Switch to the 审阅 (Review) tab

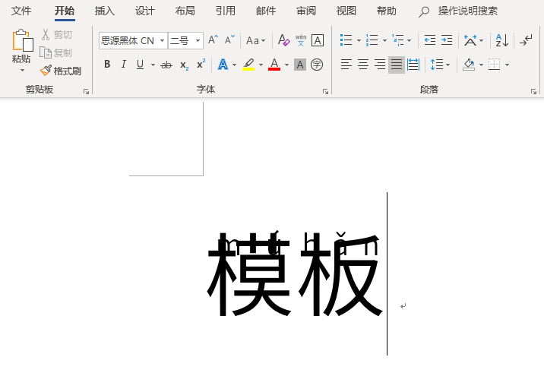tap(306, 11)
